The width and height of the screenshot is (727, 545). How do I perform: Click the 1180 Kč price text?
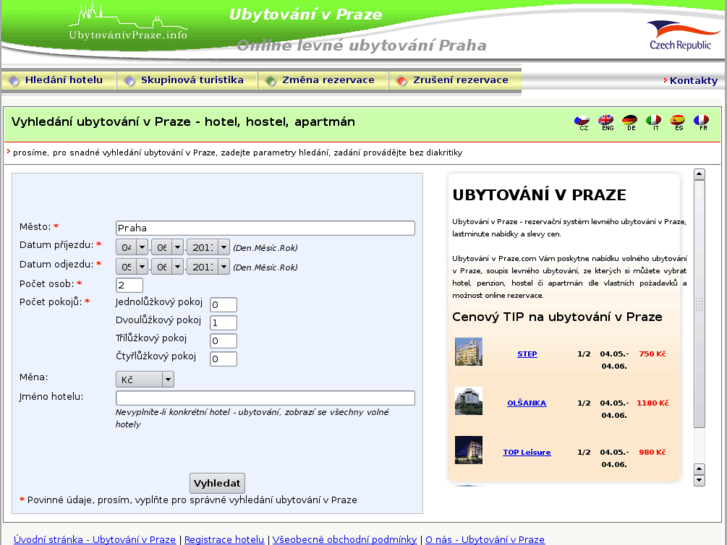coord(652,403)
